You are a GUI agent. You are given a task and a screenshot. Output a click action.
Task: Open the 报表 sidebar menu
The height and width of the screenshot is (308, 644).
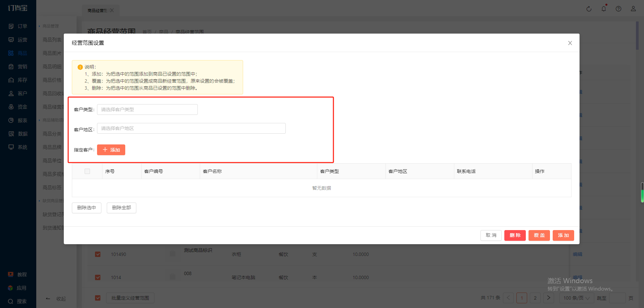[x=18, y=120]
